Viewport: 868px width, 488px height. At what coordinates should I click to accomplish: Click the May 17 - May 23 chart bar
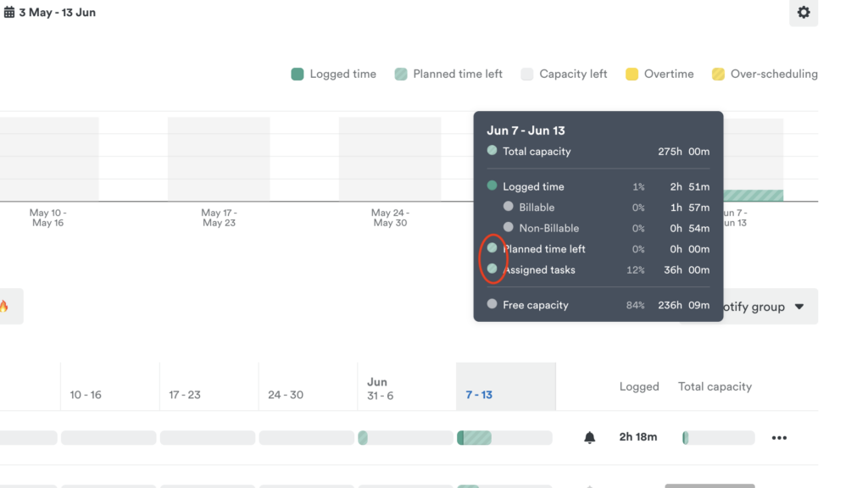pyautogui.click(x=219, y=158)
